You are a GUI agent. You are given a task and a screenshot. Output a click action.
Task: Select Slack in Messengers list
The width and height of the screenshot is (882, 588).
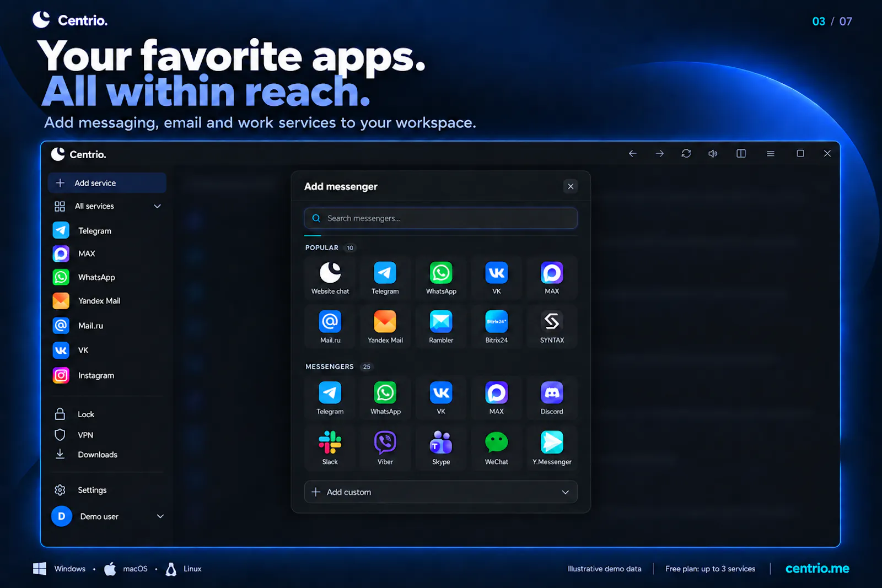click(330, 447)
